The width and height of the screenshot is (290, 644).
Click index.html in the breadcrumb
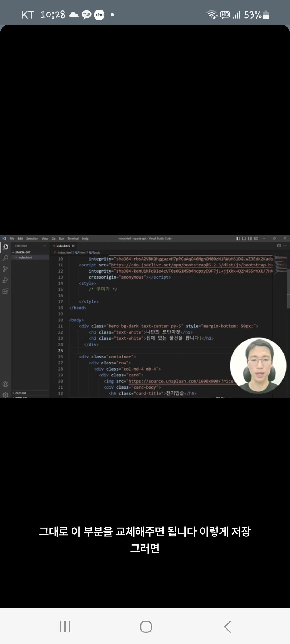pos(64,253)
